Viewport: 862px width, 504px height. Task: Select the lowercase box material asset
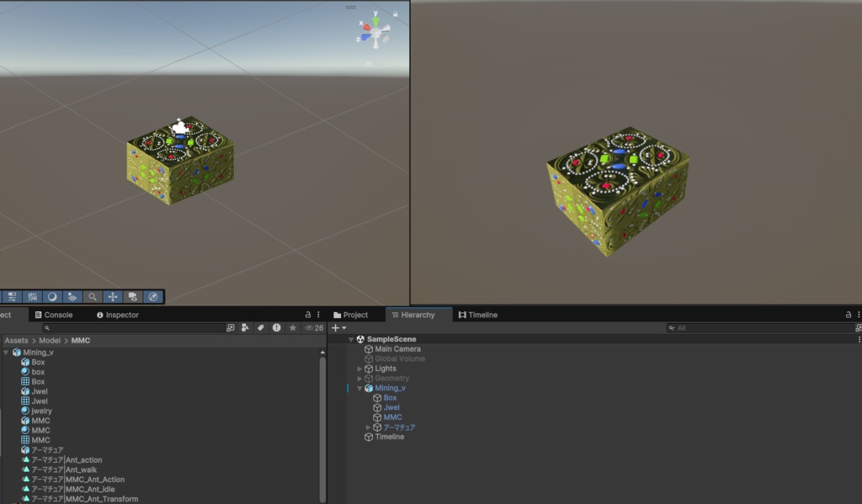(x=33, y=372)
